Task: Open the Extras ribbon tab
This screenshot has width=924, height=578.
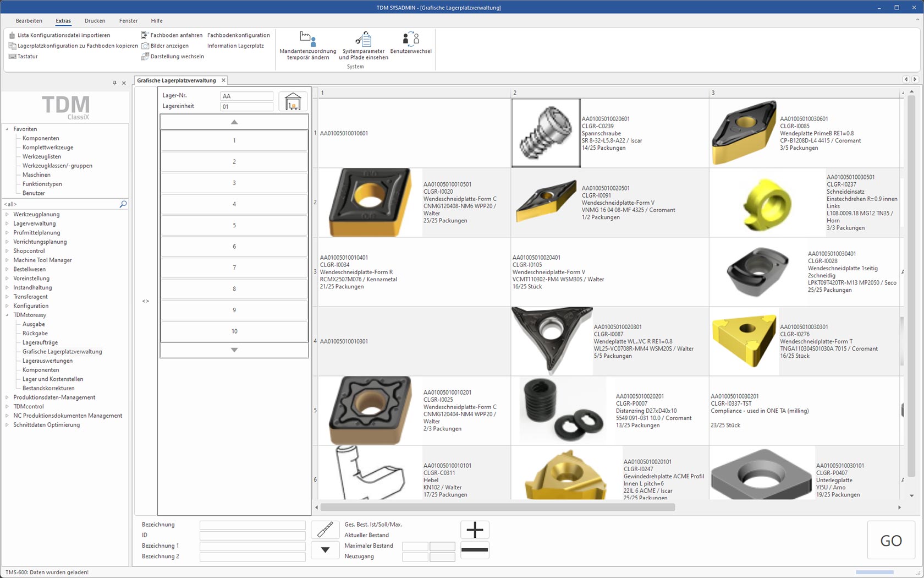Action: [x=63, y=21]
